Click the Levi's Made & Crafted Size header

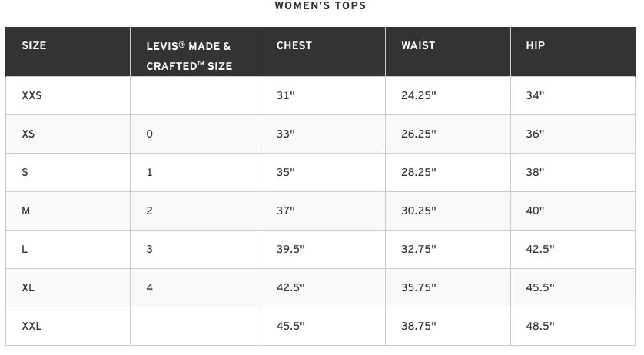[189, 56]
